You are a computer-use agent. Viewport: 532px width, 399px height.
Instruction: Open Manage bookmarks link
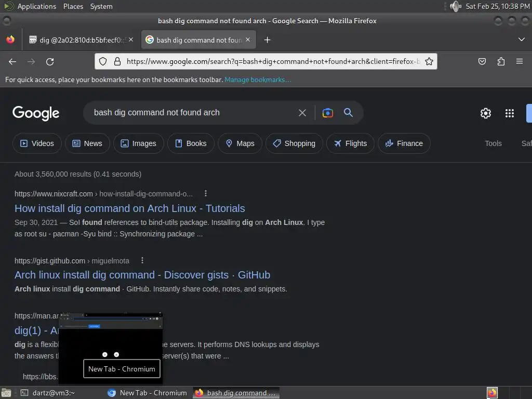258,79
